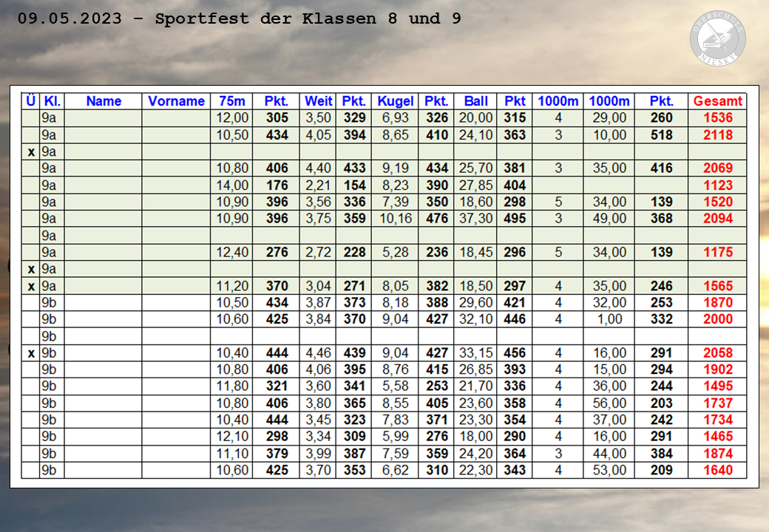Click total score 1870
The height and width of the screenshot is (532, 769).
point(717,302)
